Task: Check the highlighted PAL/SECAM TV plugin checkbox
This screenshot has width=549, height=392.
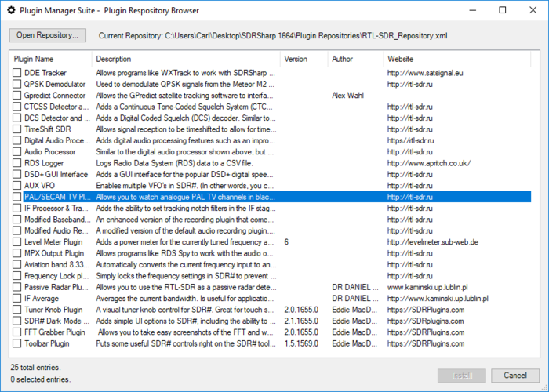Action: pos(16,197)
